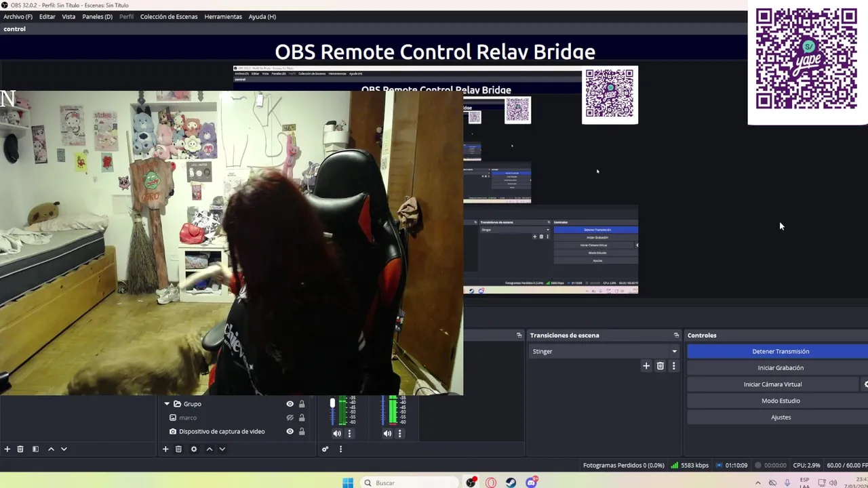The width and height of the screenshot is (868, 488).
Task: Remove selected source using its trash icon
Action: [x=178, y=449]
